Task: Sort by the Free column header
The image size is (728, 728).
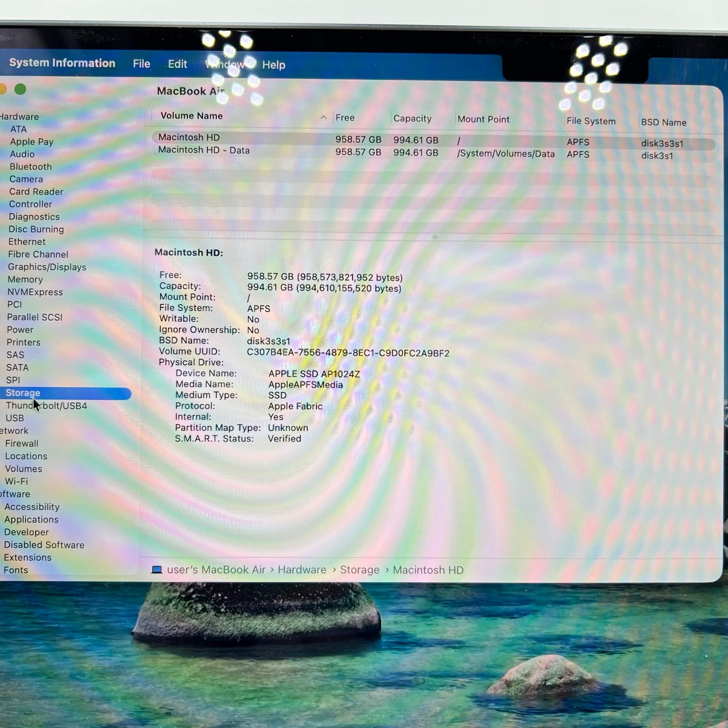Action: (345, 118)
